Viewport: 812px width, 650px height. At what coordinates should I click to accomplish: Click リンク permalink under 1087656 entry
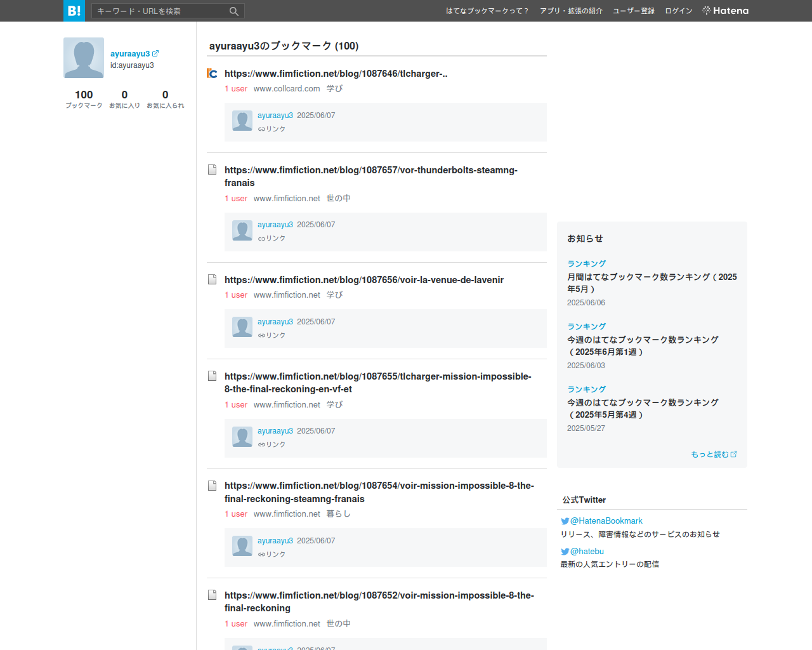[272, 335]
